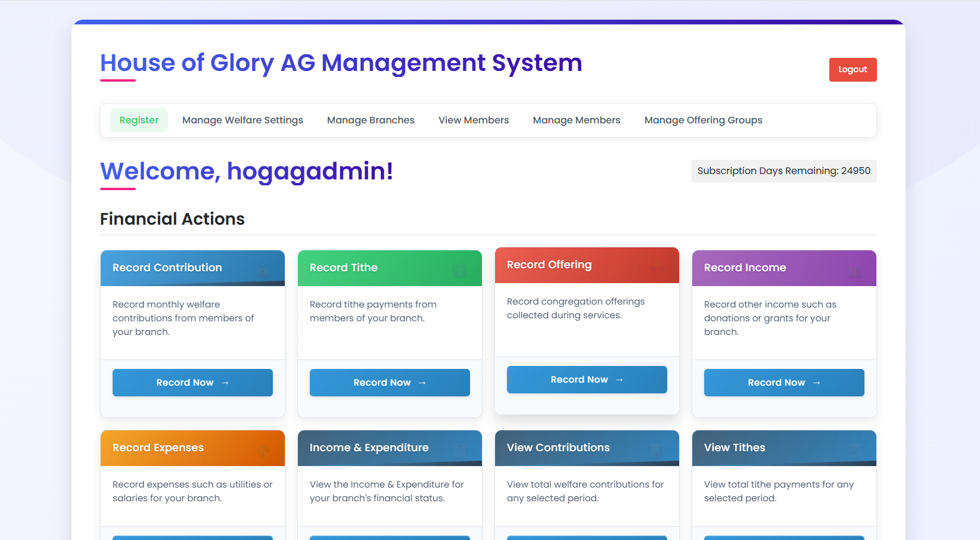Click the document icon in Income & Expenditure header
This screenshot has width=980, height=540.
pos(460,452)
